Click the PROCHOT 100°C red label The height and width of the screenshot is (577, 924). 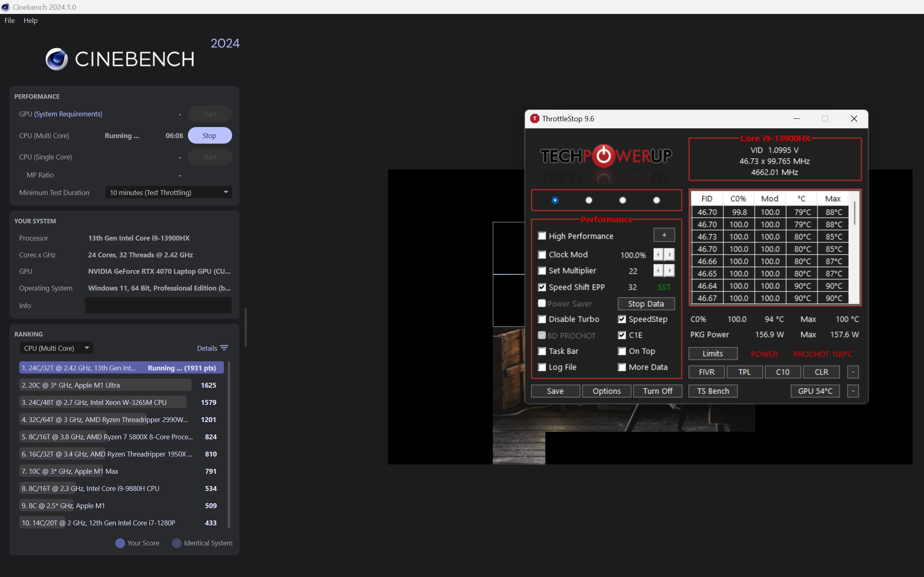tap(823, 354)
